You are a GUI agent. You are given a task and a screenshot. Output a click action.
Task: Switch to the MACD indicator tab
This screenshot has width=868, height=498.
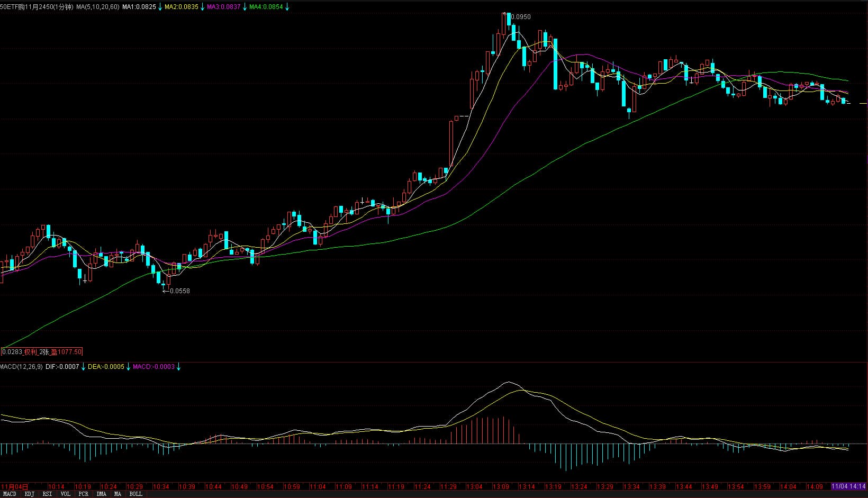[x=10, y=494]
